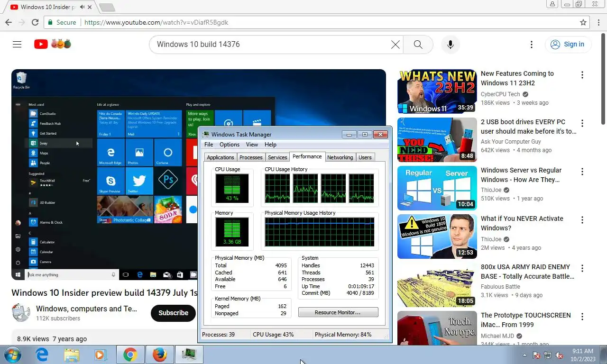607x364 pixels.
Task: Open options for the 2 USB boot drives video
Action: [x=582, y=123]
